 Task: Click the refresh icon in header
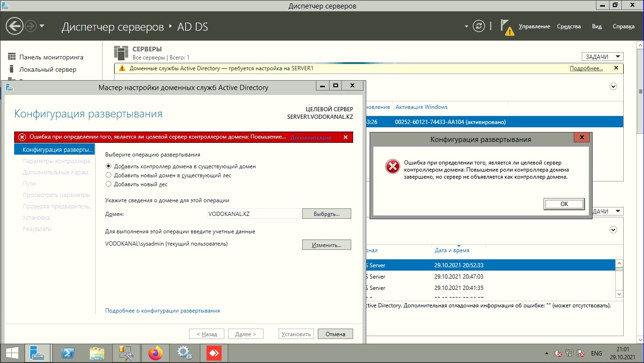coord(479,26)
